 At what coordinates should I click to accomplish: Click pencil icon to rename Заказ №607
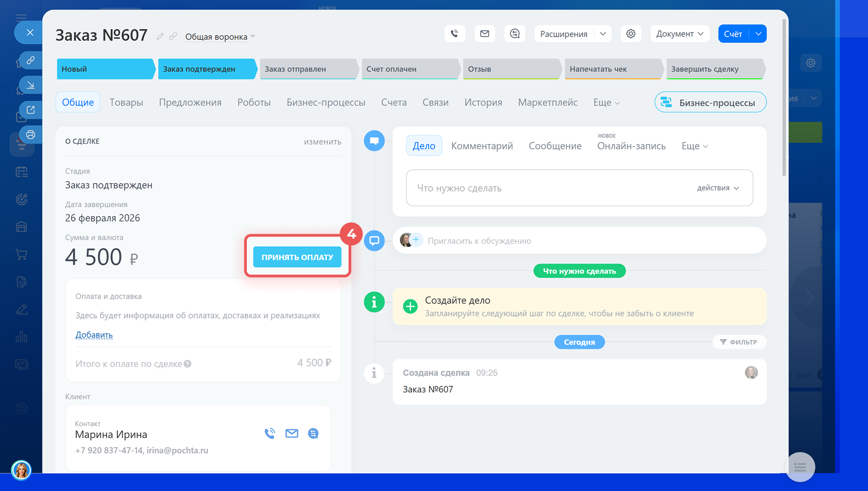(x=160, y=36)
